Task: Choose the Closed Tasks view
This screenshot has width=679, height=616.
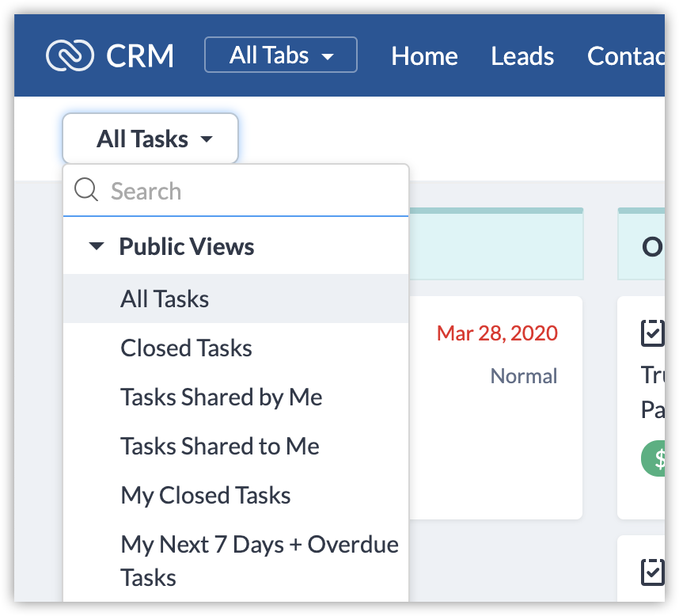Action: tap(186, 348)
